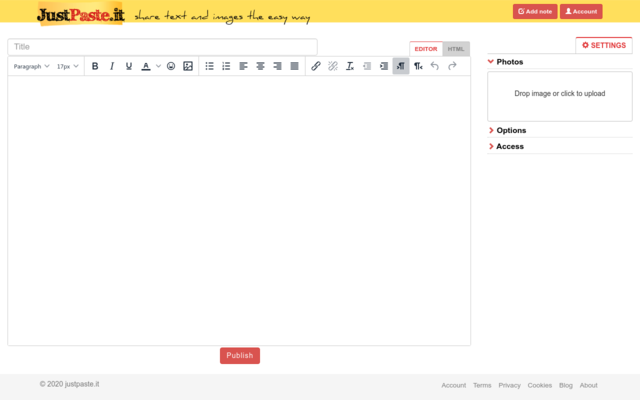Open the About footer link
Screen dimensions: 640x400
point(589,385)
